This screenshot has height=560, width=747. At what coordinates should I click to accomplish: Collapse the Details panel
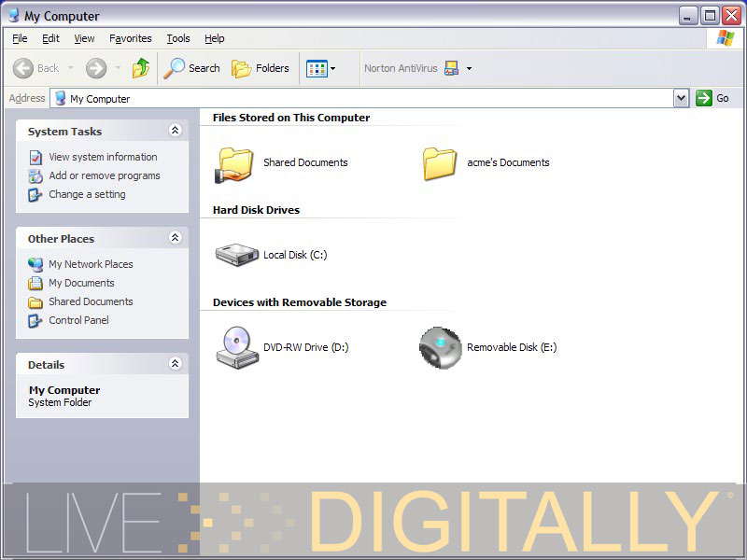click(x=175, y=364)
